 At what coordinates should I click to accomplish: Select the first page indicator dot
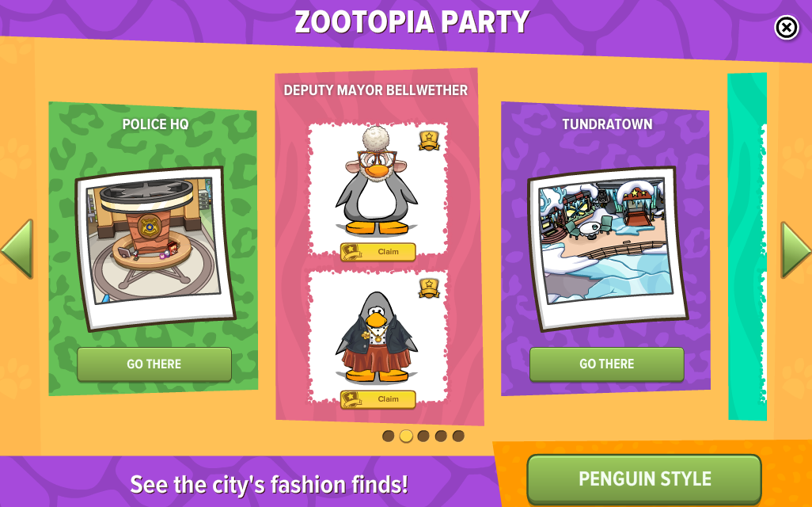click(389, 436)
